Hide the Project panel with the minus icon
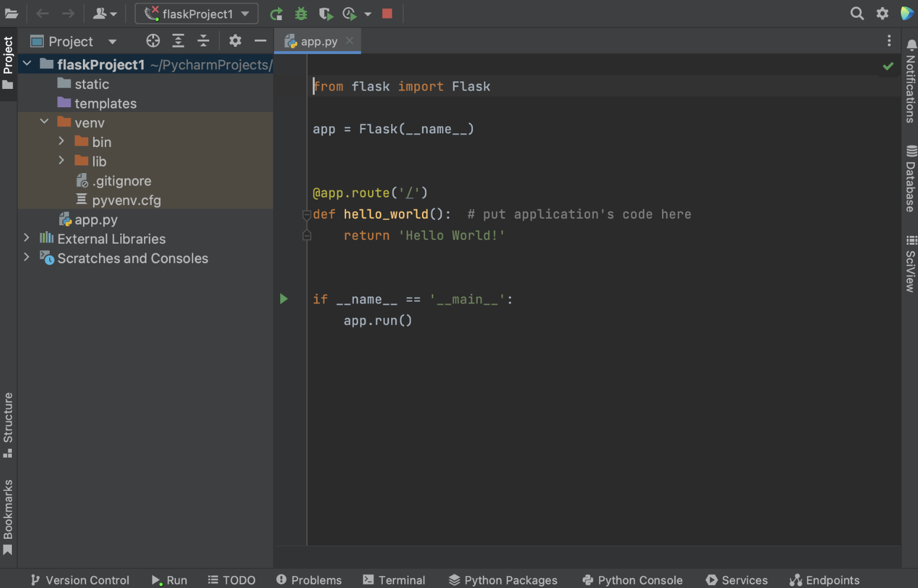This screenshot has width=918, height=588. (x=260, y=41)
